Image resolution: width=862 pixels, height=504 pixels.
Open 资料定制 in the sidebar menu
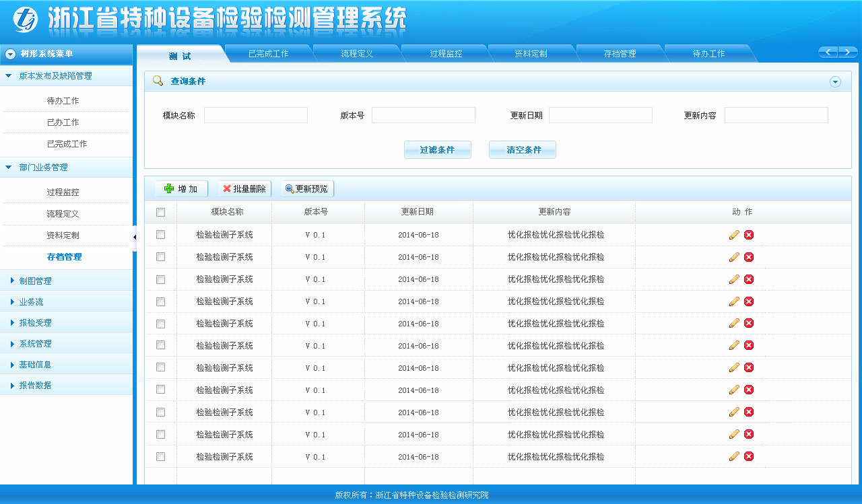pyautogui.click(x=63, y=236)
